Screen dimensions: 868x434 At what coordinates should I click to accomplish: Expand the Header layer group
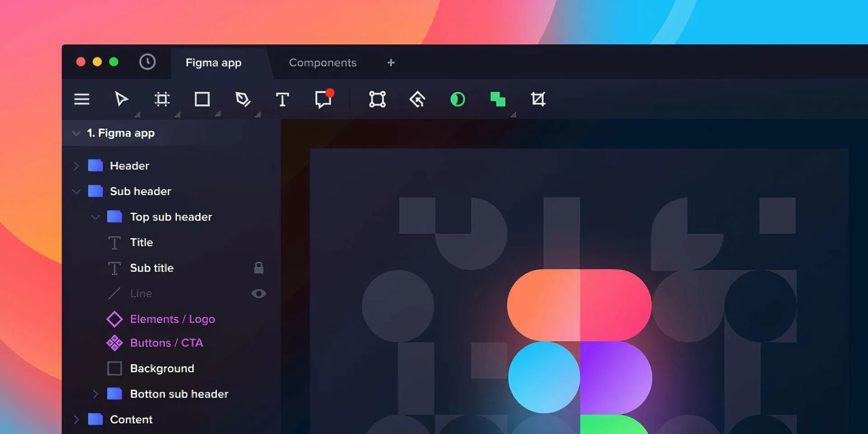pyautogui.click(x=76, y=166)
